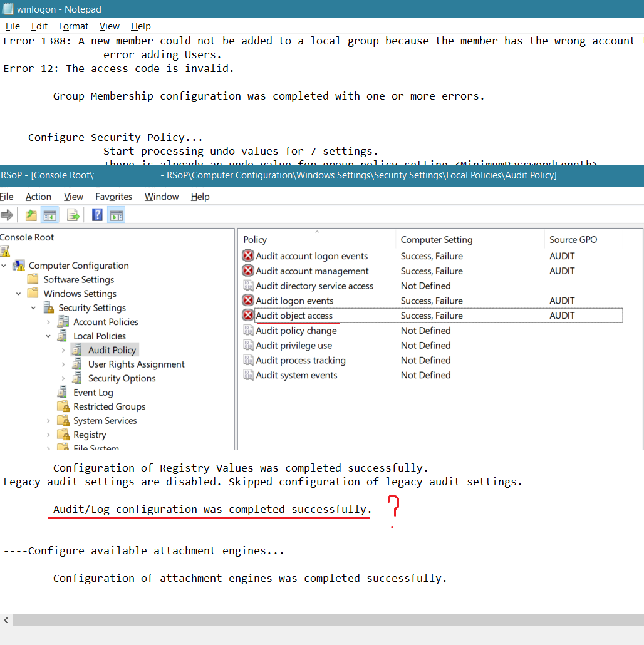644x645 pixels.
Task: Open the Notepad Help menu
Action: [x=141, y=26]
